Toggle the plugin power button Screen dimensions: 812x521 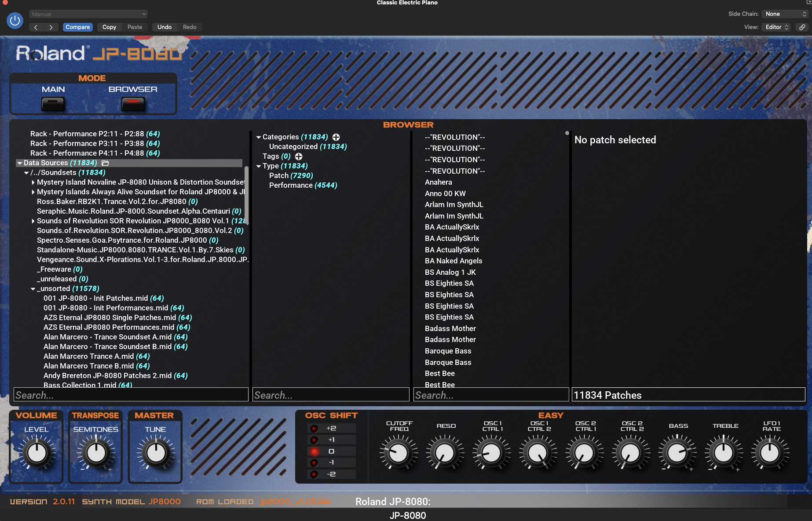15,20
